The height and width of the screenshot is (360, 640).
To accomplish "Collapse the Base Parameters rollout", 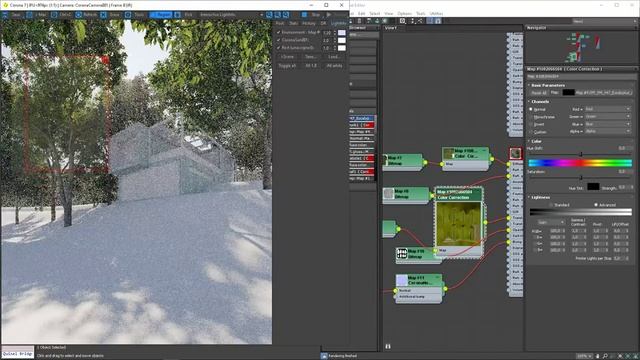I will tap(548, 85).
